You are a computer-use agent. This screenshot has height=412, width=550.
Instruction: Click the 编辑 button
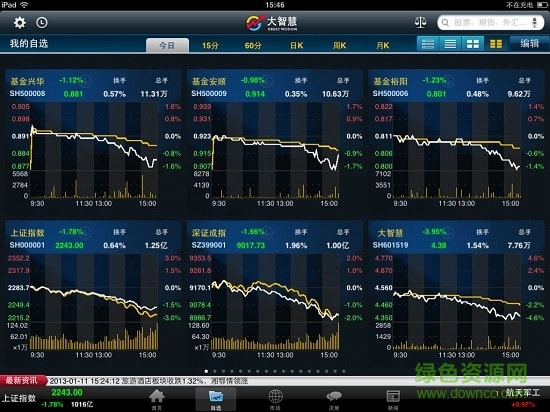(529, 43)
